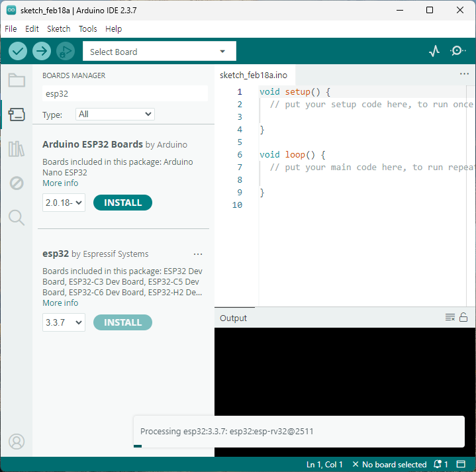Click the void loop() code line
476x472 pixels.
coord(293,155)
